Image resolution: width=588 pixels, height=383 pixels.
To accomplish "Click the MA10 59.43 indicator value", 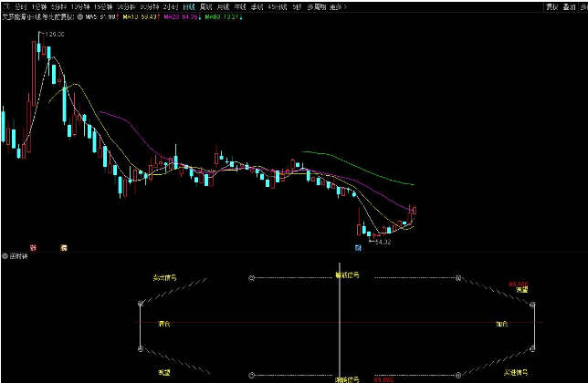I will (x=142, y=16).
